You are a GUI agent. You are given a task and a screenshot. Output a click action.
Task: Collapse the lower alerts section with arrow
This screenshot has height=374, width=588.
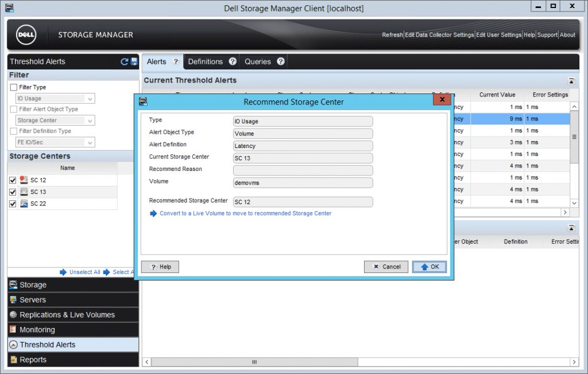pos(571,228)
